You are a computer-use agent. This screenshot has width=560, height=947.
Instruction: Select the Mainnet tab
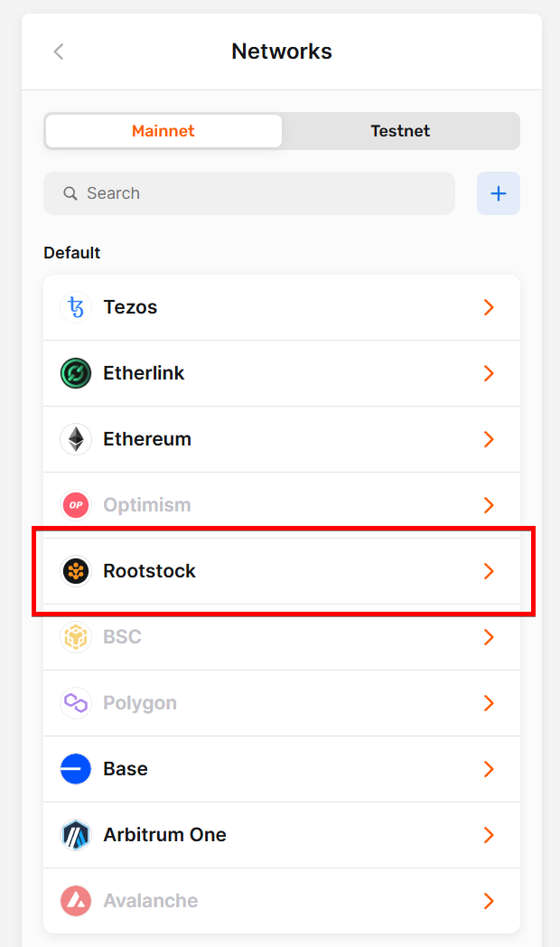[x=163, y=131]
